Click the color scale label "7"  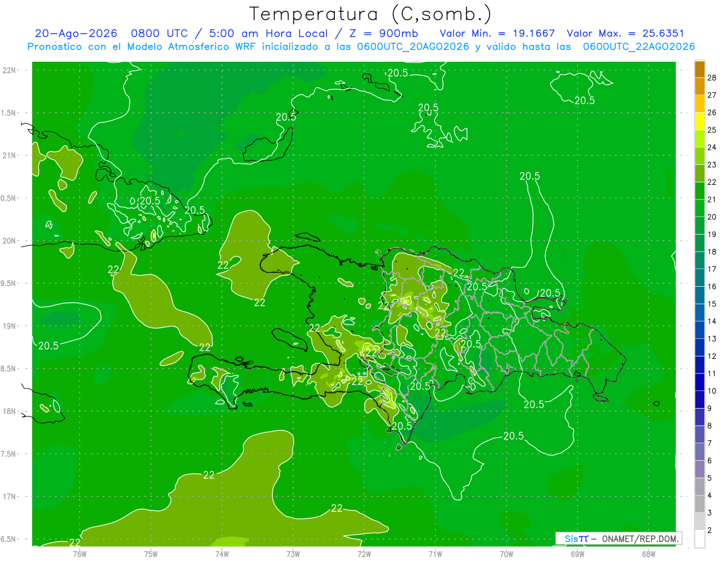[x=710, y=444]
